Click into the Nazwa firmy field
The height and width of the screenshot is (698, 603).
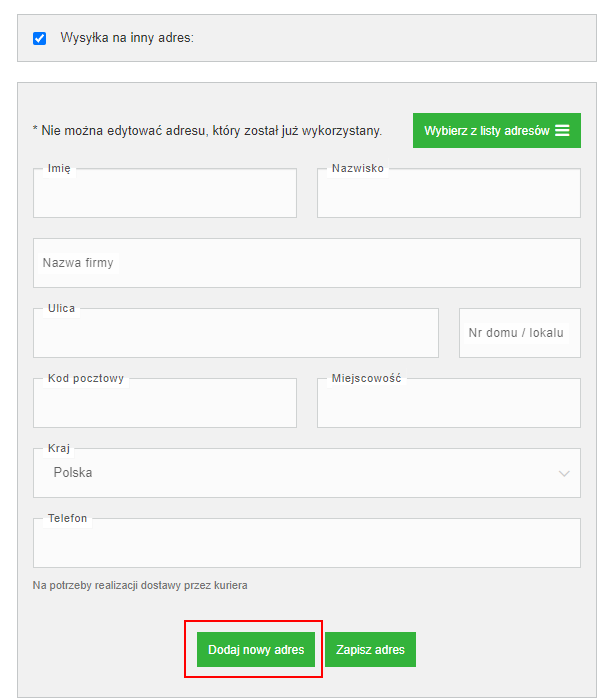[307, 263]
